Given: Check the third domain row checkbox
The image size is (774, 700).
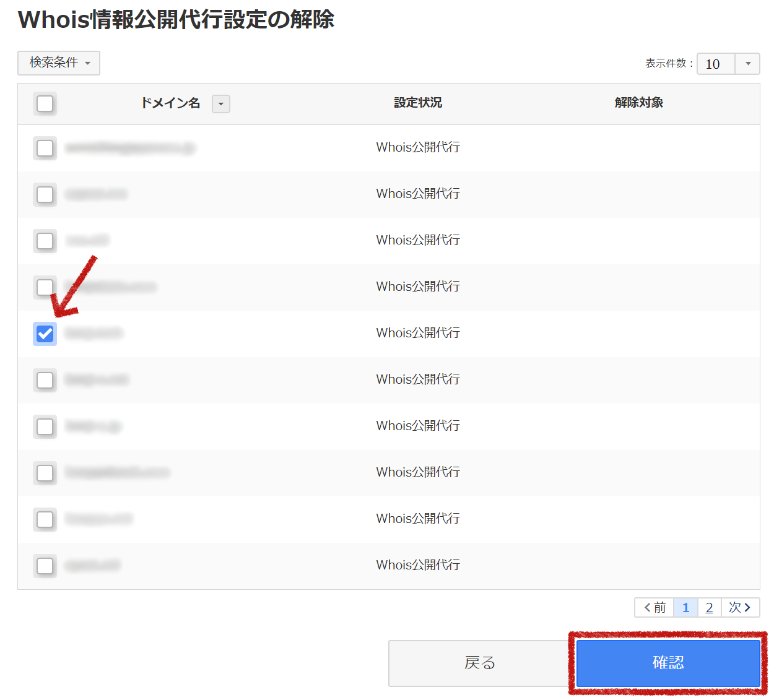Looking at the screenshot, I should 45,241.
